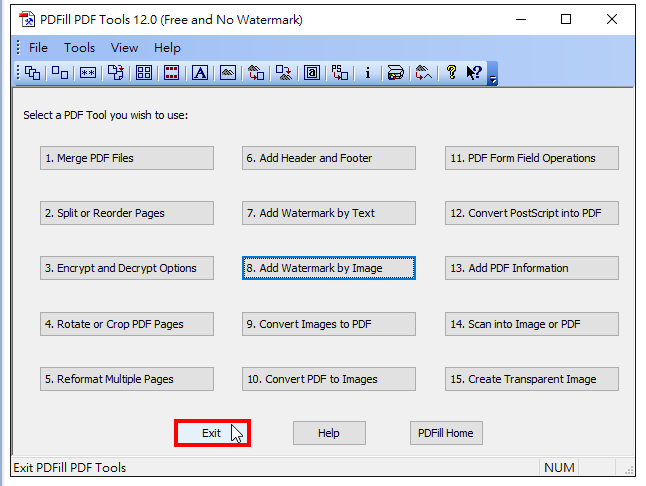This screenshot has width=646, height=486.
Task: Click the Exit button
Action: [x=212, y=433]
